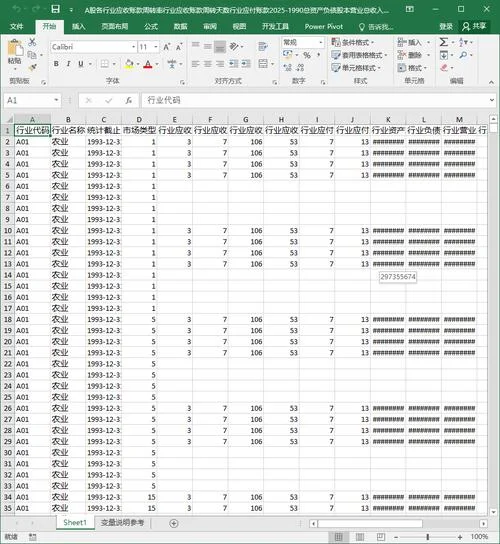Open the Calibri font name dropdown
The image size is (500, 544).
click(x=134, y=47)
